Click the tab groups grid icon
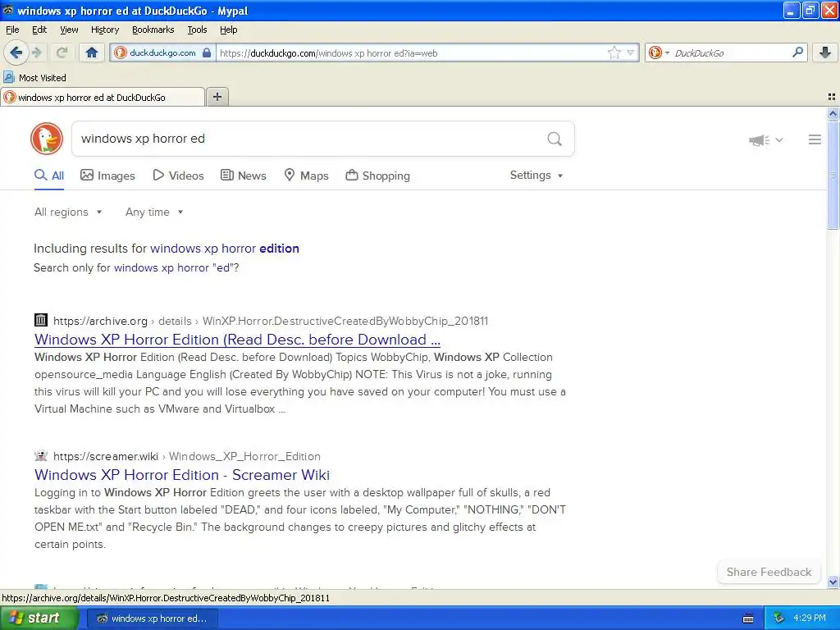Screen dimensions: 840x630 (x=832, y=97)
